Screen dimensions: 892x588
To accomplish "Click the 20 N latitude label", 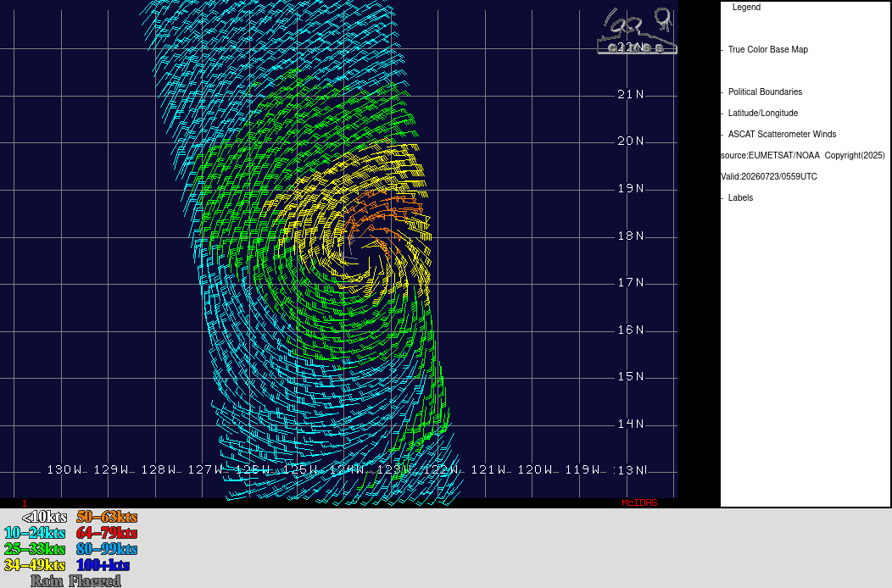I will coord(631,141).
